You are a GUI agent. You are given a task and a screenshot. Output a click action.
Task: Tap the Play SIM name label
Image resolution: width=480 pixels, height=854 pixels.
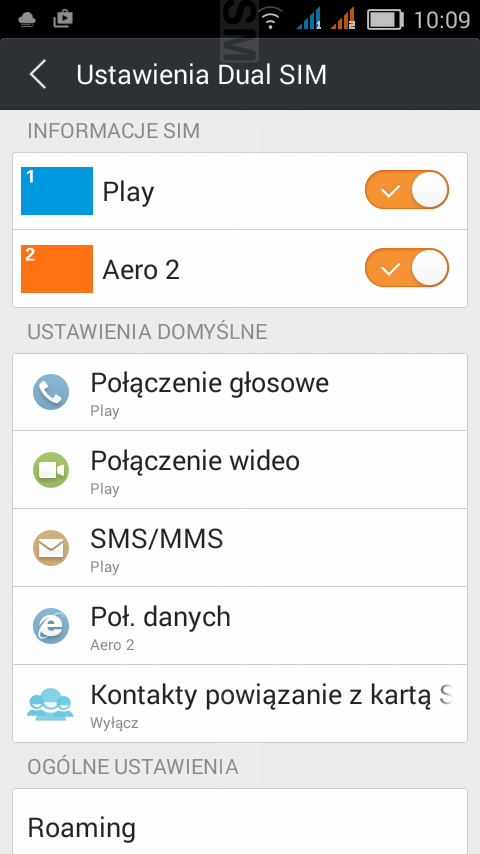point(129,192)
